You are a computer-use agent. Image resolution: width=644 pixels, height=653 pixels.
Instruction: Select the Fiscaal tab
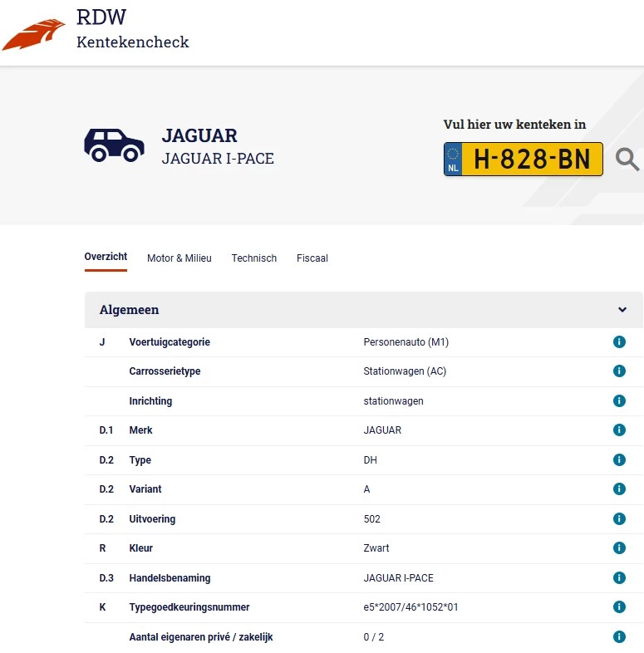(x=312, y=258)
